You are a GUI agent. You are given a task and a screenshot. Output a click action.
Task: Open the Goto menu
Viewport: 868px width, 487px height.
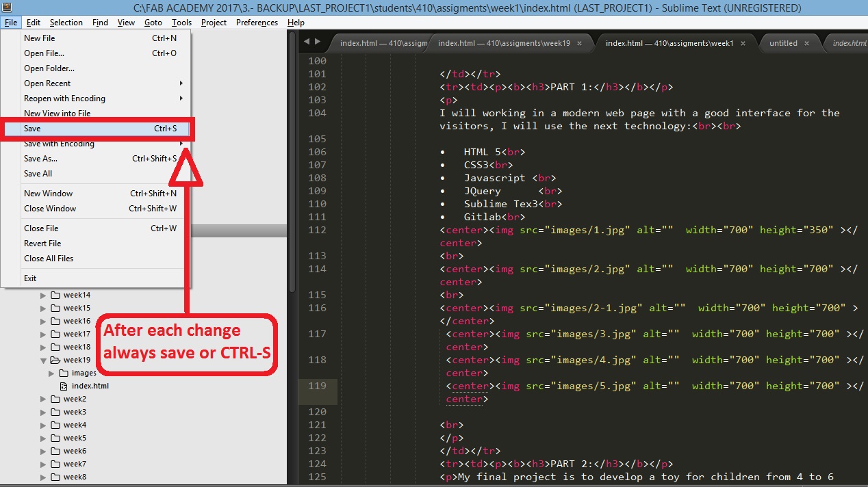(x=153, y=23)
